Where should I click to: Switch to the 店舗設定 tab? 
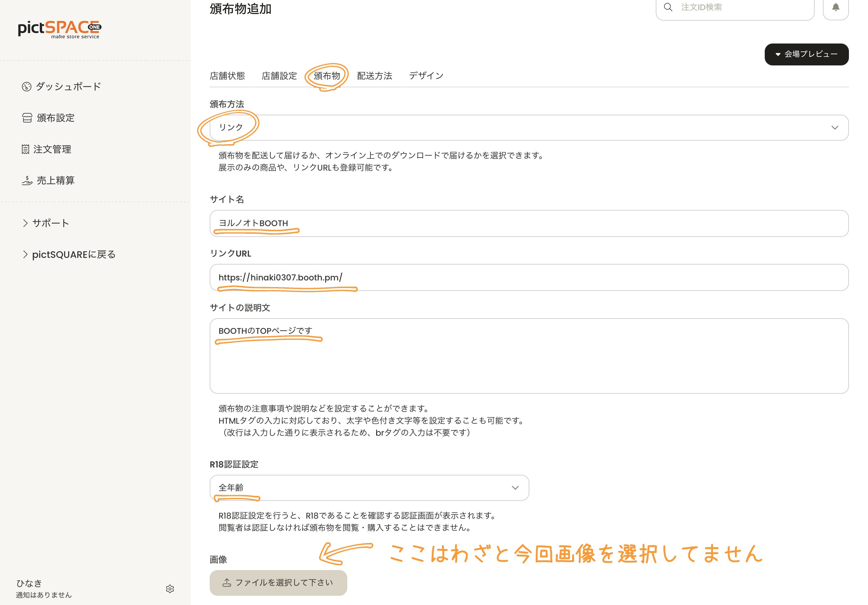point(279,75)
